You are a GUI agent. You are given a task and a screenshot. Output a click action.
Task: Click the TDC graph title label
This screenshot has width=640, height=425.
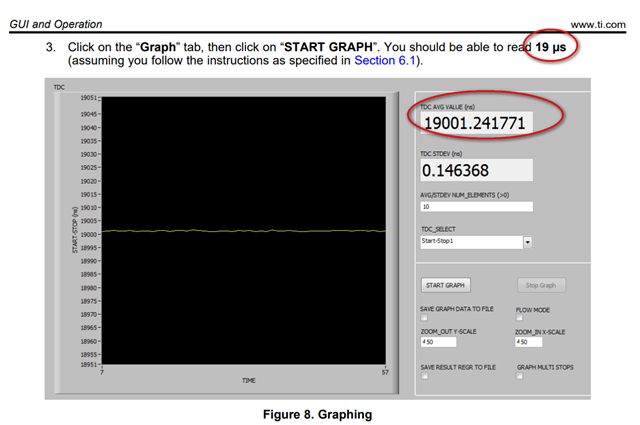pyautogui.click(x=59, y=87)
